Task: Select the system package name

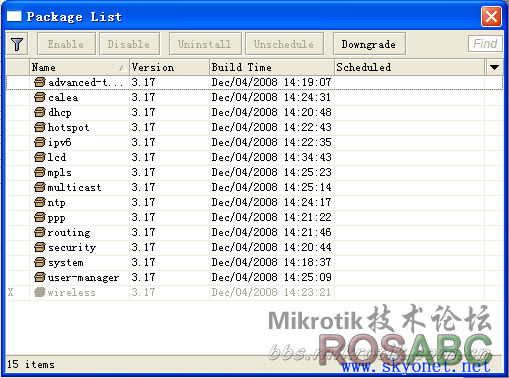Action: [x=66, y=263]
